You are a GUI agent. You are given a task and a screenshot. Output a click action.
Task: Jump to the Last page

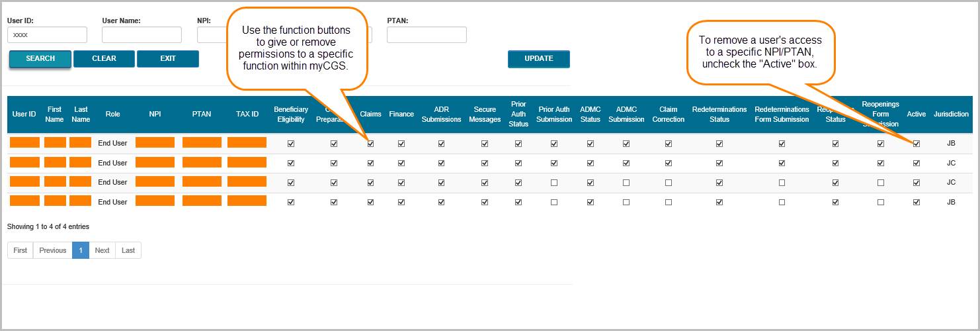128,250
